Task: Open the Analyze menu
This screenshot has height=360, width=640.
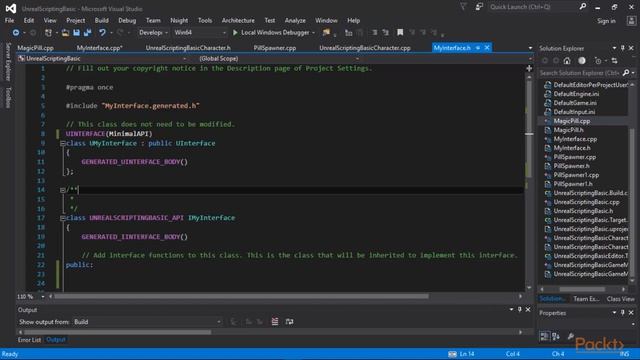Action: tap(295, 20)
